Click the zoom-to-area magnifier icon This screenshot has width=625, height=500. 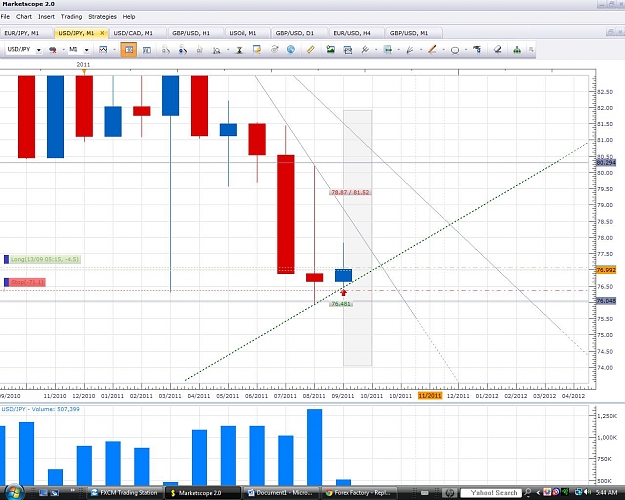216,50
